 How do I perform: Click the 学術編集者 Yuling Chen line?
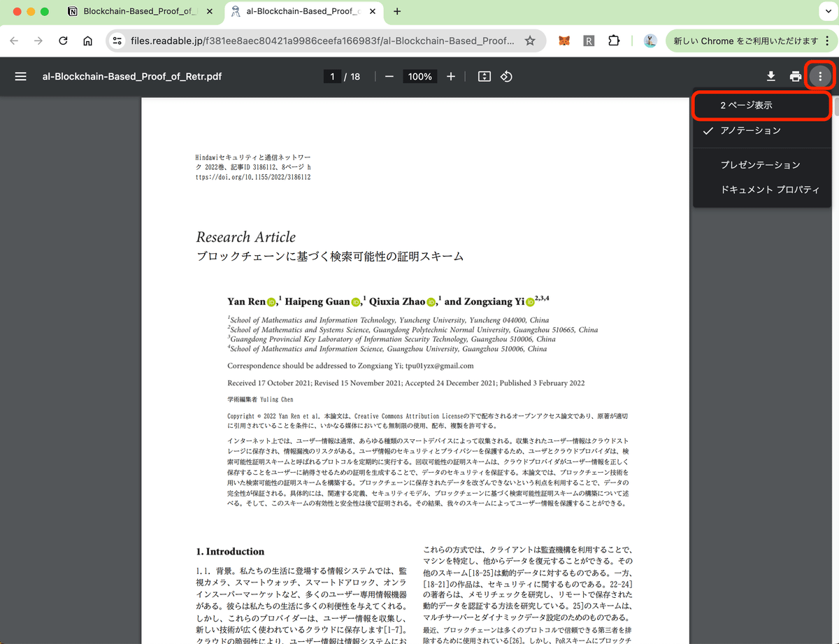click(x=260, y=399)
